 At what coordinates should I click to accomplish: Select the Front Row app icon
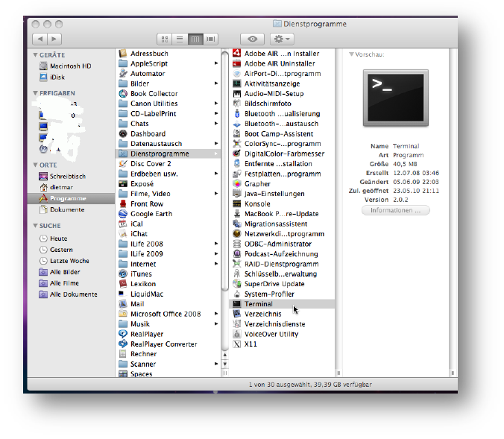pyautogui.click(x=123, y=203)
